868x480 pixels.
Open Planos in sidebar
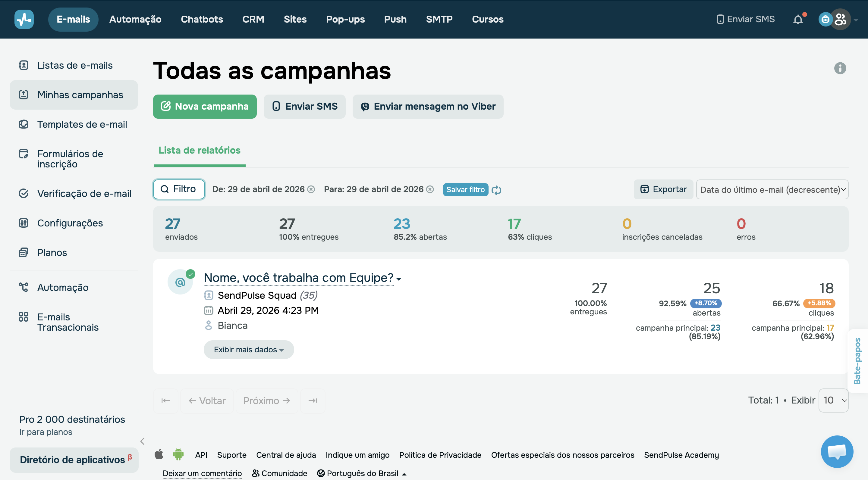(74, 252)
